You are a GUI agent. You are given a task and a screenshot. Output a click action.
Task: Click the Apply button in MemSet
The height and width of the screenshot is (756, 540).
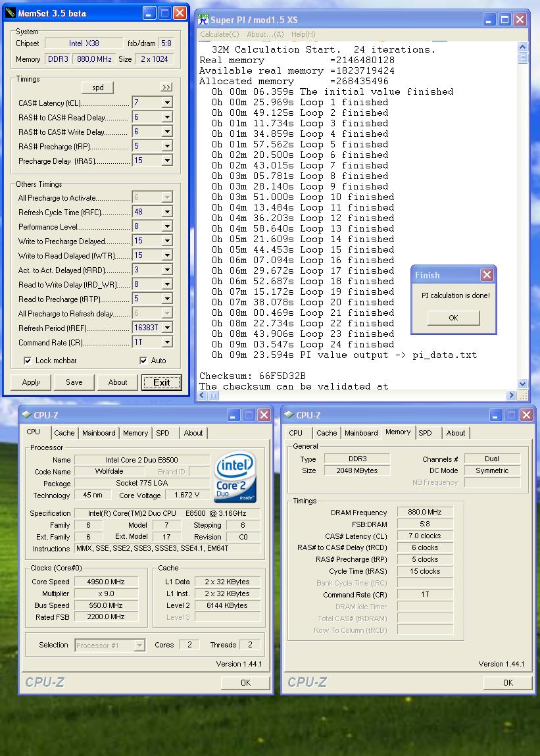[x=31, y=382]
